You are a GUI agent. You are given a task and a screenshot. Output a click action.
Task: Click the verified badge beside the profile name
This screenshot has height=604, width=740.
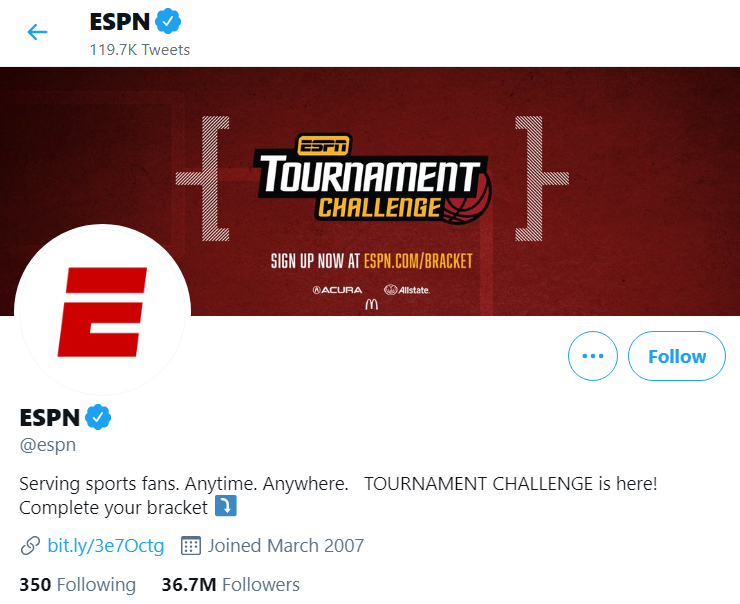coord(97,417)
